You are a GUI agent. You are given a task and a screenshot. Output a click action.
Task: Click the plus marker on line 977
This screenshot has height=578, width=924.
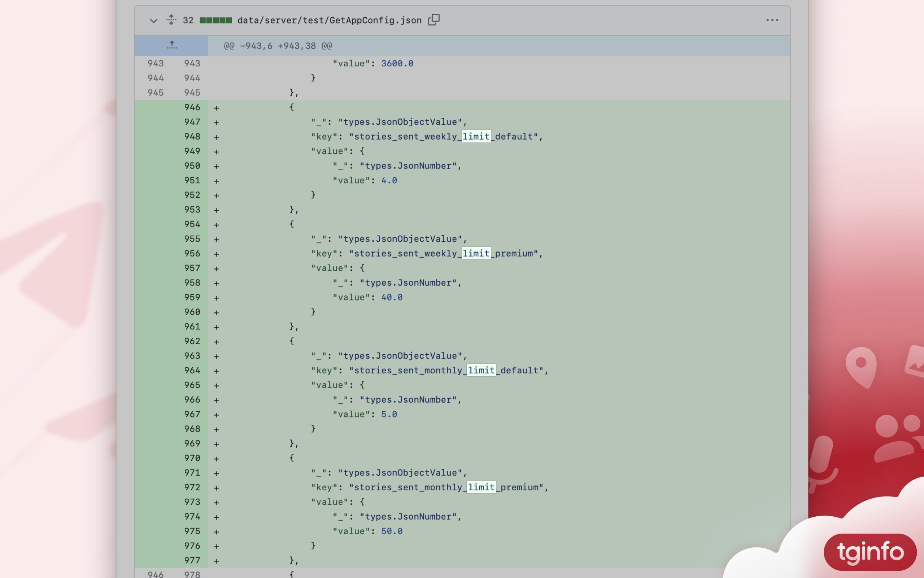pyautogui.click(x=217, y=561)
